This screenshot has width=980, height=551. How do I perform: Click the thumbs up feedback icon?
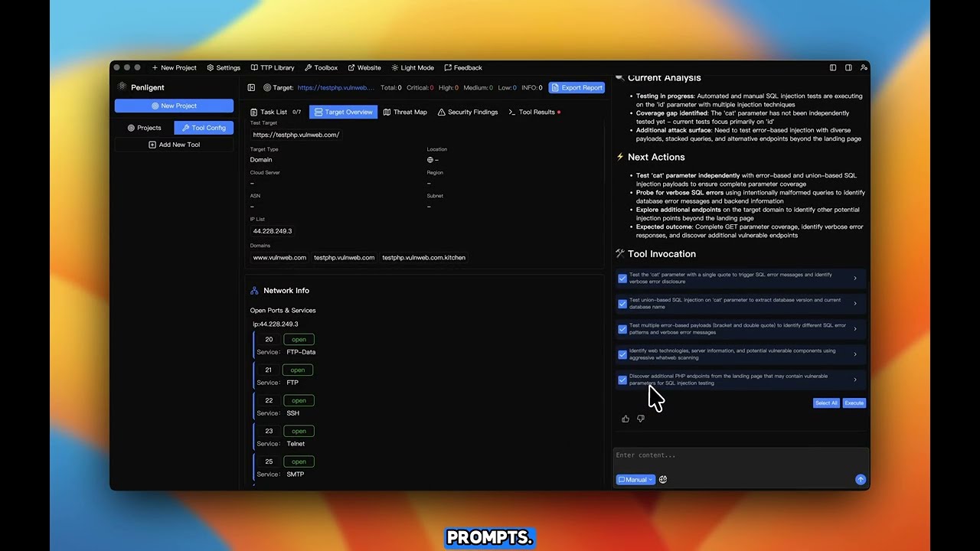626,419
